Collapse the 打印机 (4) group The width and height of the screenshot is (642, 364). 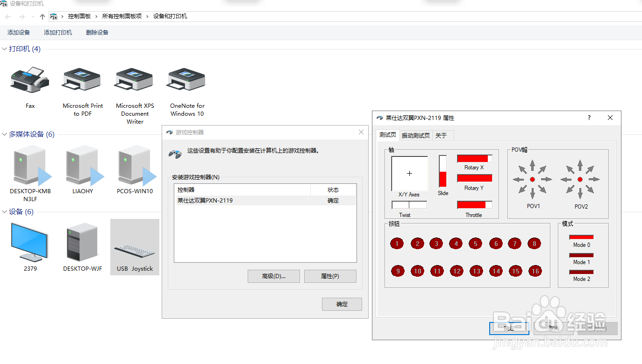click(x=5, y=49)
